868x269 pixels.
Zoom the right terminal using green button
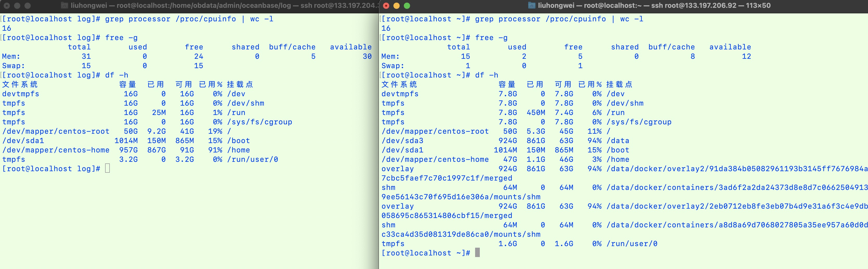pos(407,5)
